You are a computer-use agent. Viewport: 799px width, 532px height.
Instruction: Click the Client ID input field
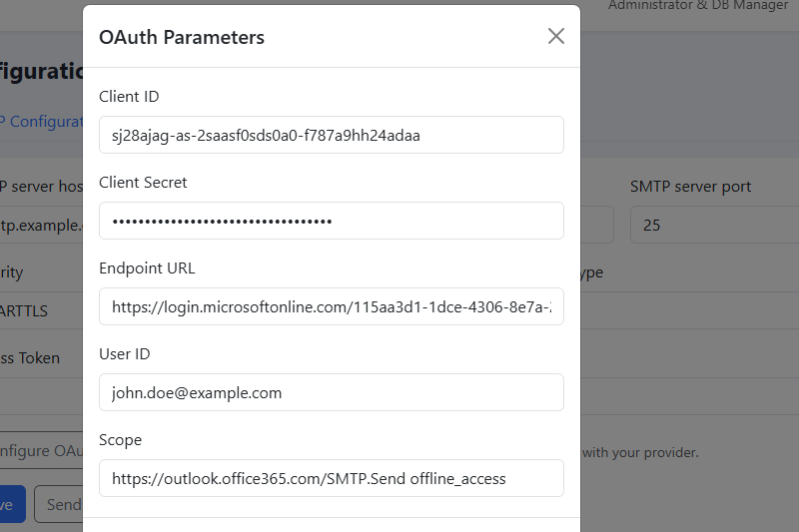pos(332,135)
